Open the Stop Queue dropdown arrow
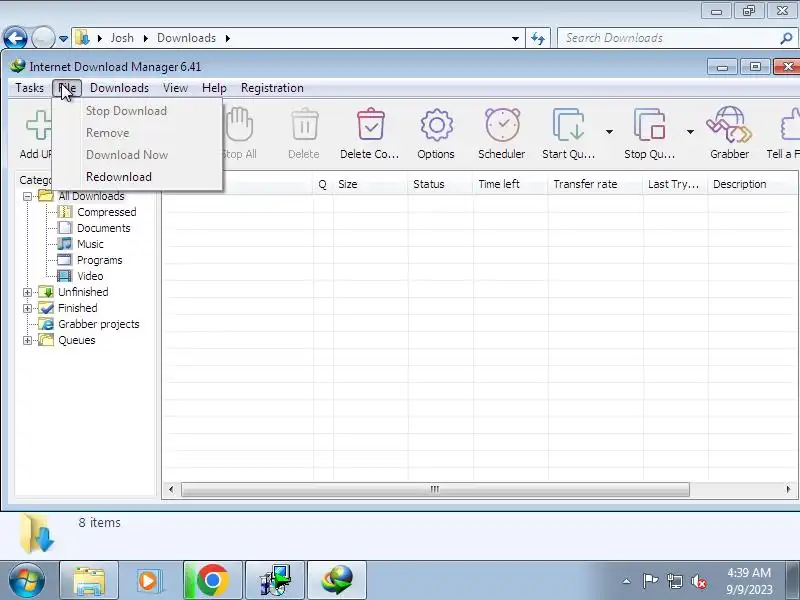 click(690, 132)
